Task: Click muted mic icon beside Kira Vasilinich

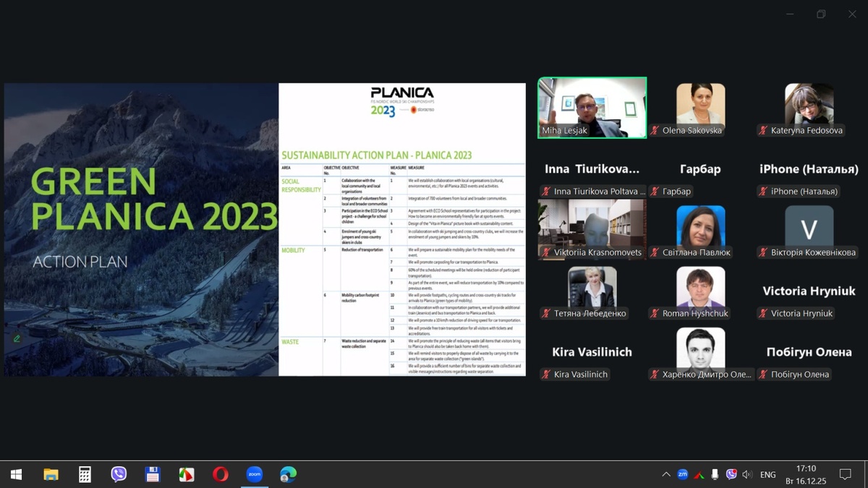Action: (x=546, y=374)
